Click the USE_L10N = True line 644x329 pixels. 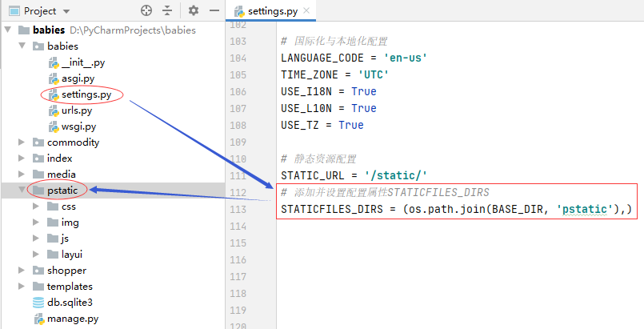tap(329, 108)
